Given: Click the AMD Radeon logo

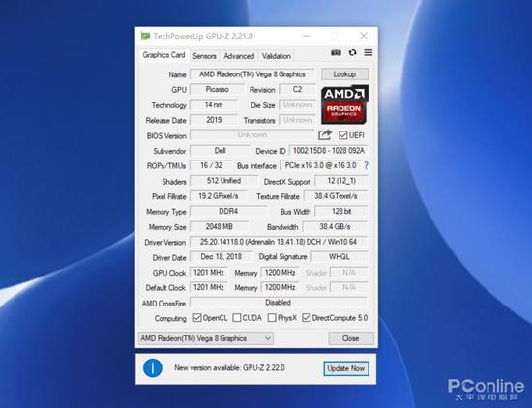Looking at the screenshot, I should pyautogui.click(x=344, y=104).
